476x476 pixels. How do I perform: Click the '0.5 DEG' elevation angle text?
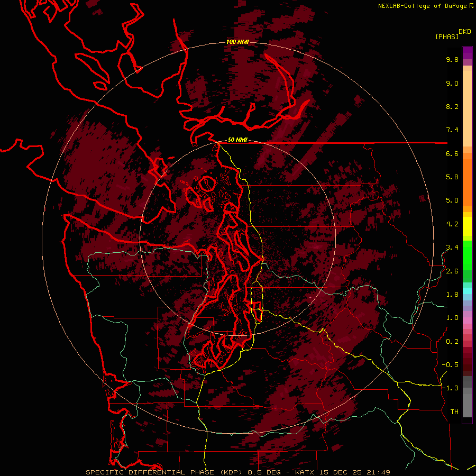266,472
